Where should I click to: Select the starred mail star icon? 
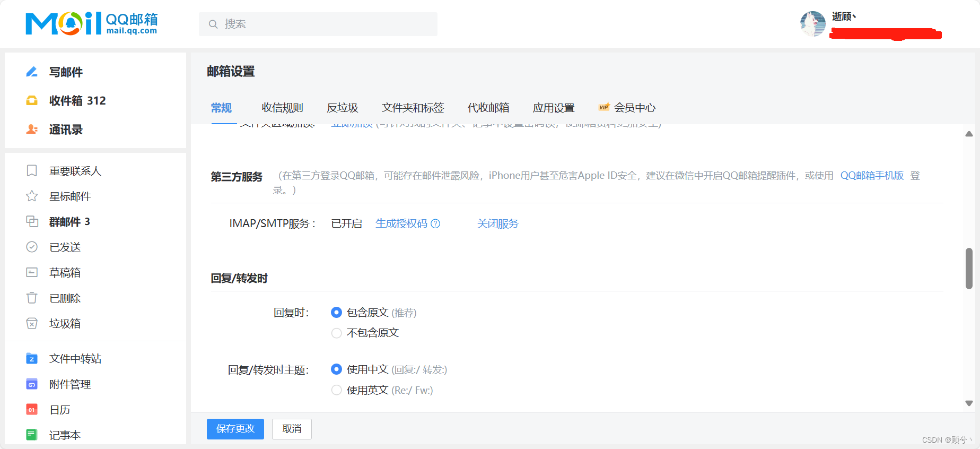pos(32,196)
